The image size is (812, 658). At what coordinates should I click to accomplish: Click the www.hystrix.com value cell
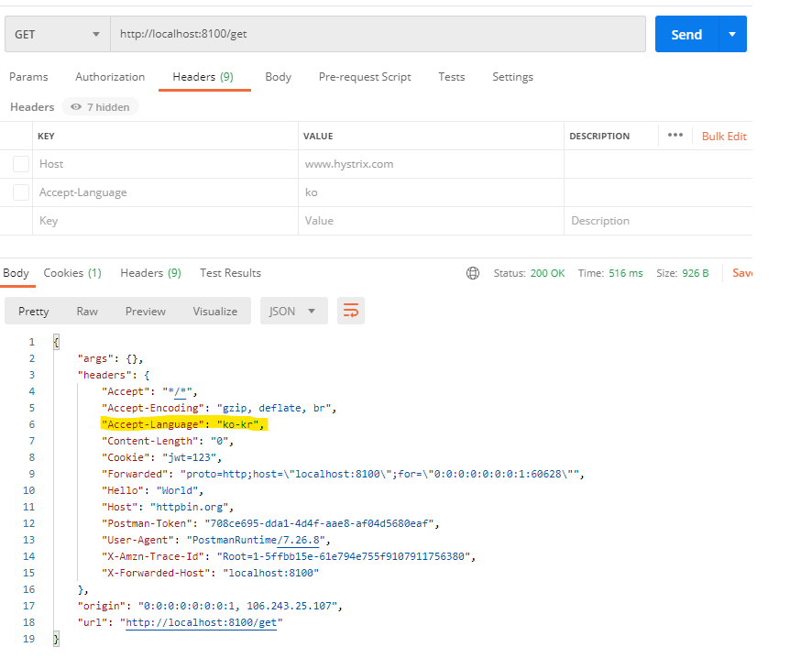point(431,164)
